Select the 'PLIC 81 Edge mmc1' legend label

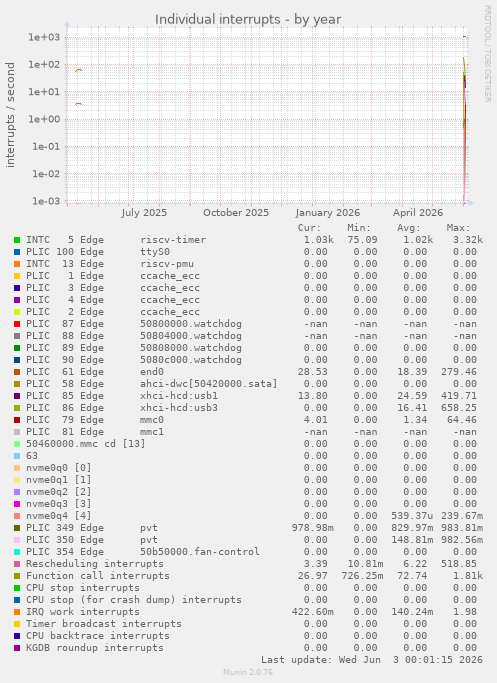click(95, 432)
